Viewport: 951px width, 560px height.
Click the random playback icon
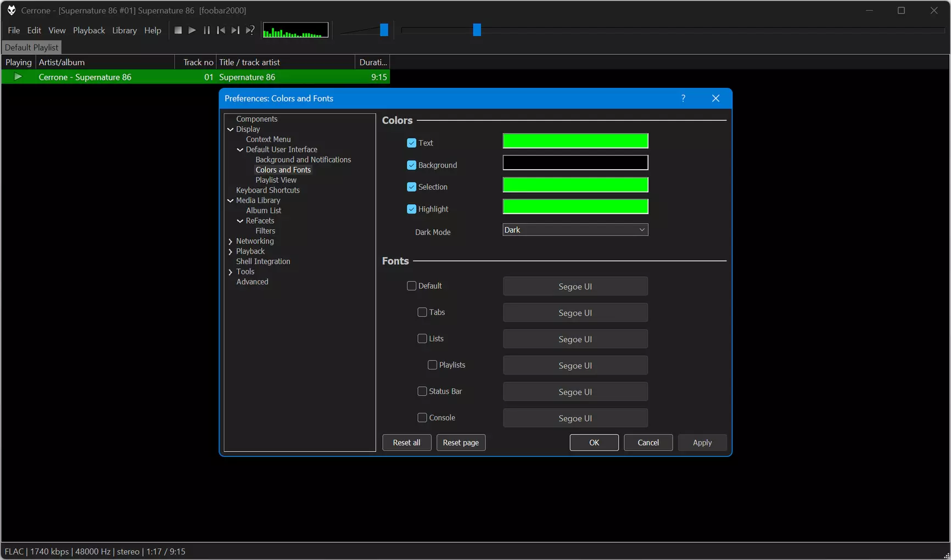(x=250, y=30)
